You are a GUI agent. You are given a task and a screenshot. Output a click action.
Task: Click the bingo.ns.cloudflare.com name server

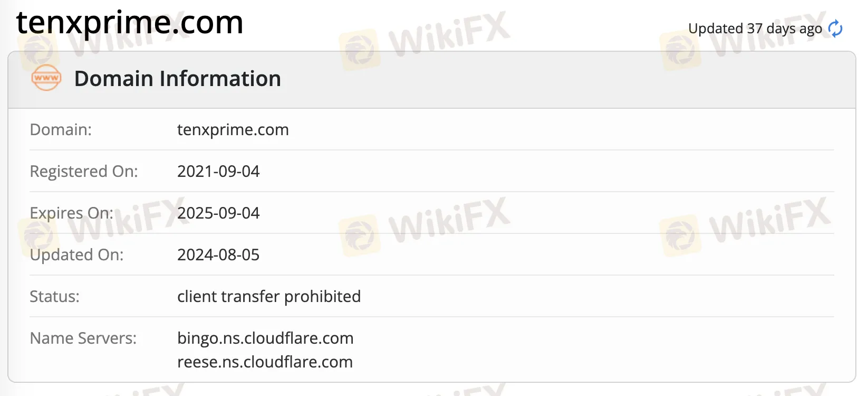pos(265,338)
